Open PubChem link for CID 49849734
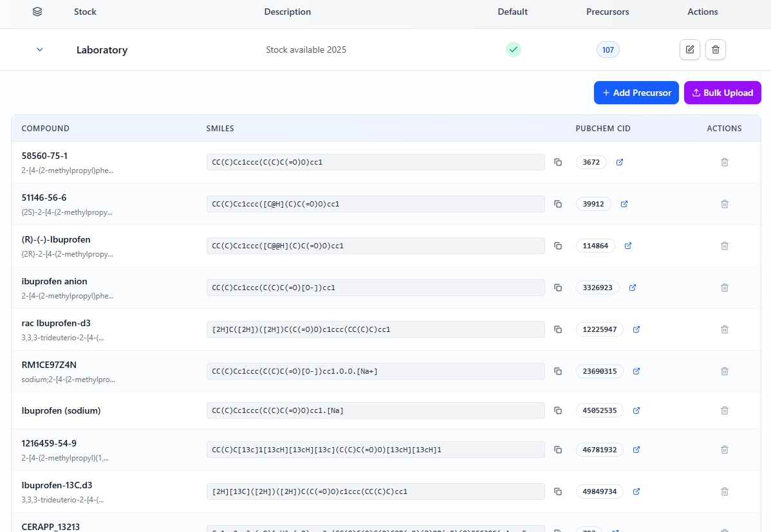The height and width of the screenshot is (532, 771). point(636,491)
